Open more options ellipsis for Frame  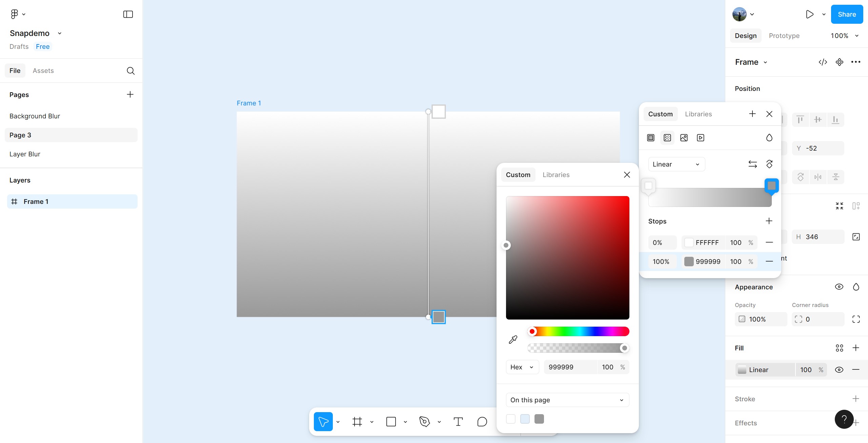[856, 62]
